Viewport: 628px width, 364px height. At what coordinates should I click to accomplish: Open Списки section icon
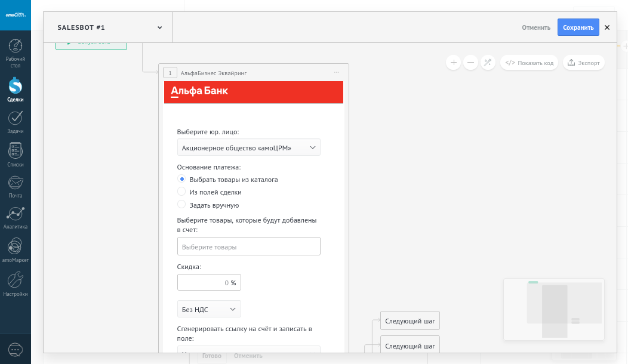tap(16, 151)
